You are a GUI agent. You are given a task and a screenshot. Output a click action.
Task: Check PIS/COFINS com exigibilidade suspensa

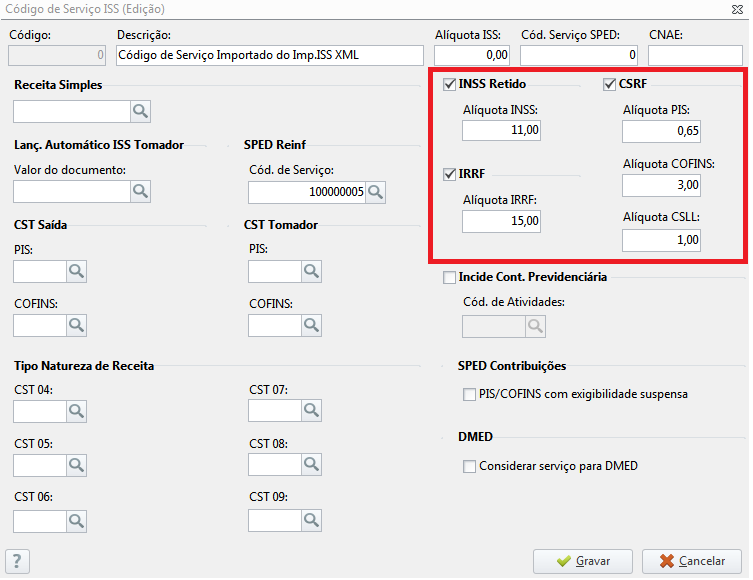coord(469,395)
